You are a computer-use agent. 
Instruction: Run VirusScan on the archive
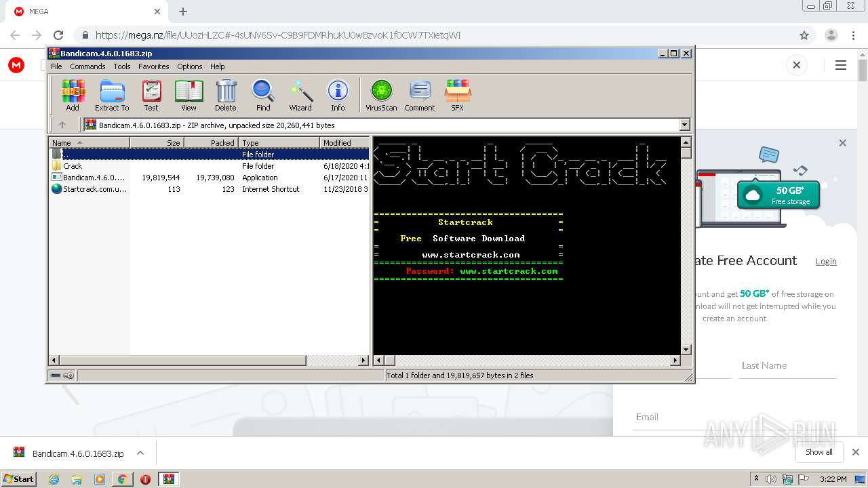(381, 95)
